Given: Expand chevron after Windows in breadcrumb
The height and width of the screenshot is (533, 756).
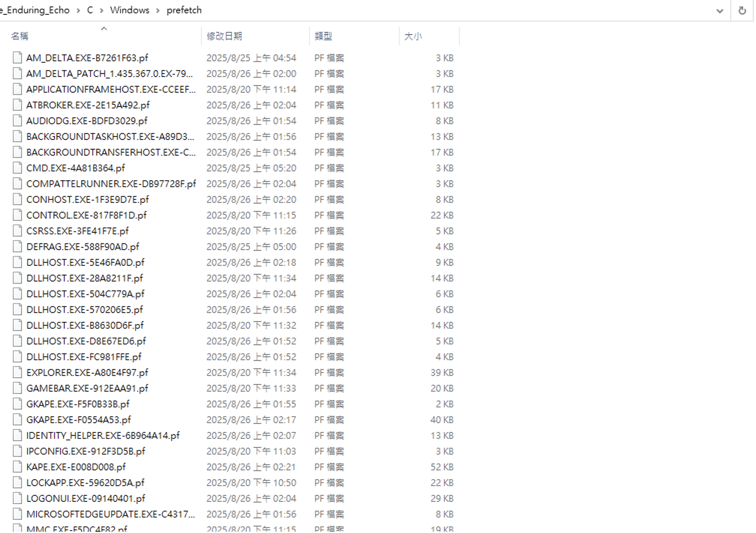Looking at the screenshot, I should (x=158, y=10).
